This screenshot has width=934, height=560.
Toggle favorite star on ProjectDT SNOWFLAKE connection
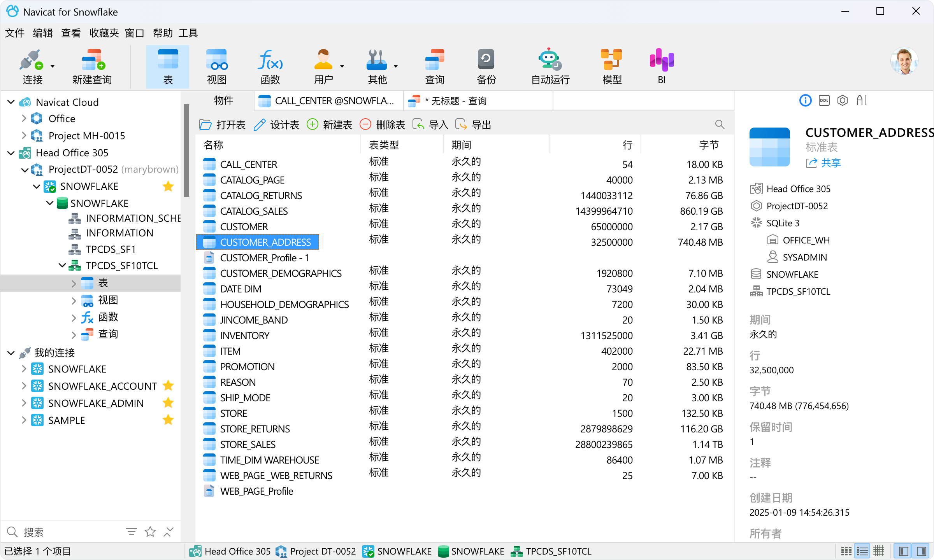168,186
